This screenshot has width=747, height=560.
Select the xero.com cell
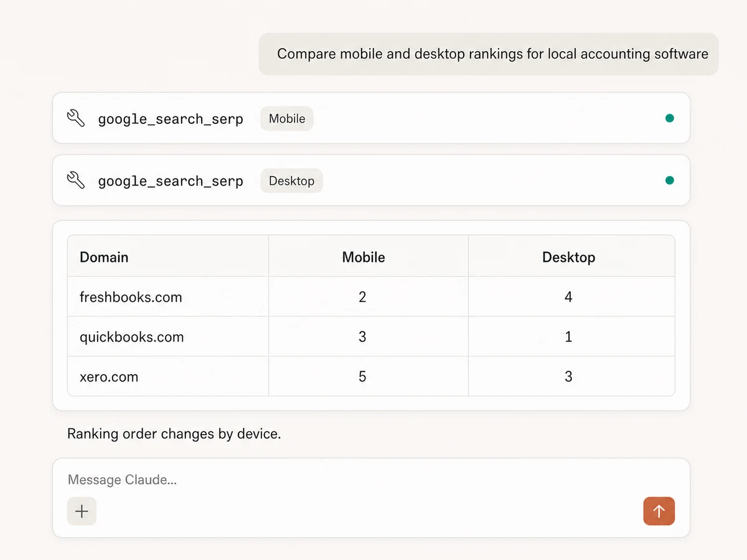tap(168, 376)
